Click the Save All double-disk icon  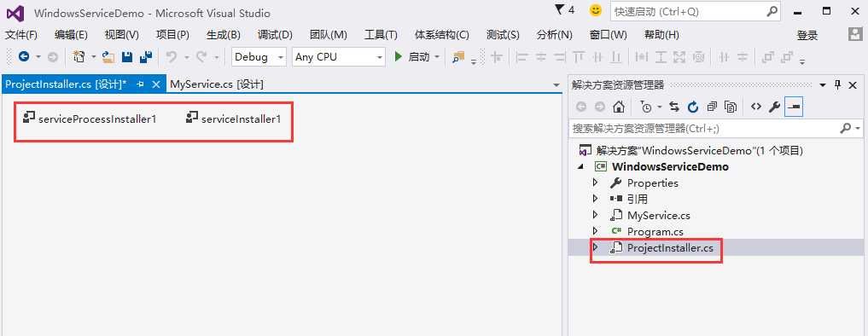coord(146,56)
